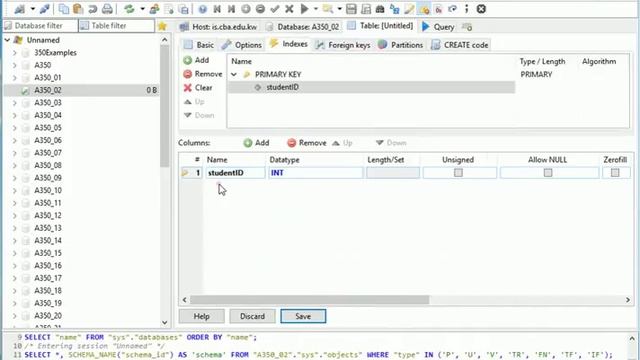Image resolution: width=640 pixels, height=360 pixels.
Task: Click the Save button
Action: [303, 316]
